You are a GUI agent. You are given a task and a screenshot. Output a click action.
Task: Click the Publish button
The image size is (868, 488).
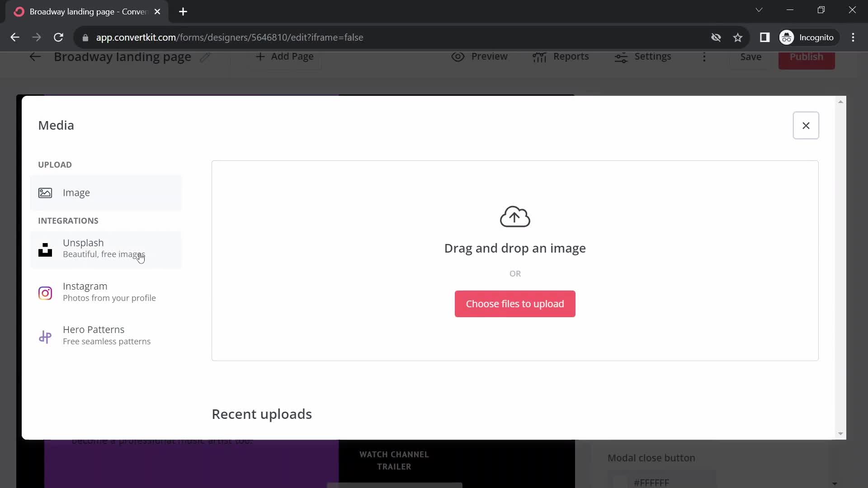(x=807, y=56)
